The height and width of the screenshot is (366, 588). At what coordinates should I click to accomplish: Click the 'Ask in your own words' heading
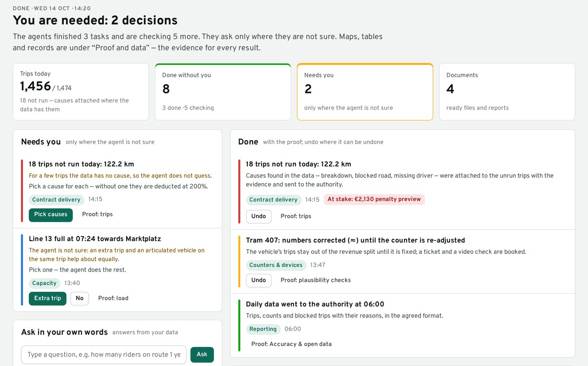click(65, 332)
